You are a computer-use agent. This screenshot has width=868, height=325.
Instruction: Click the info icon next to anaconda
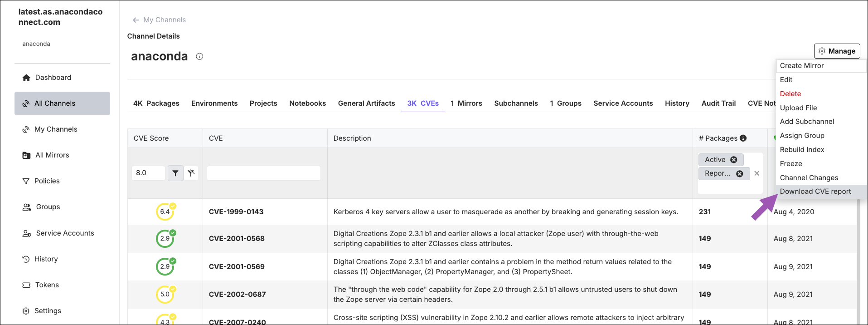pos(199,57)
